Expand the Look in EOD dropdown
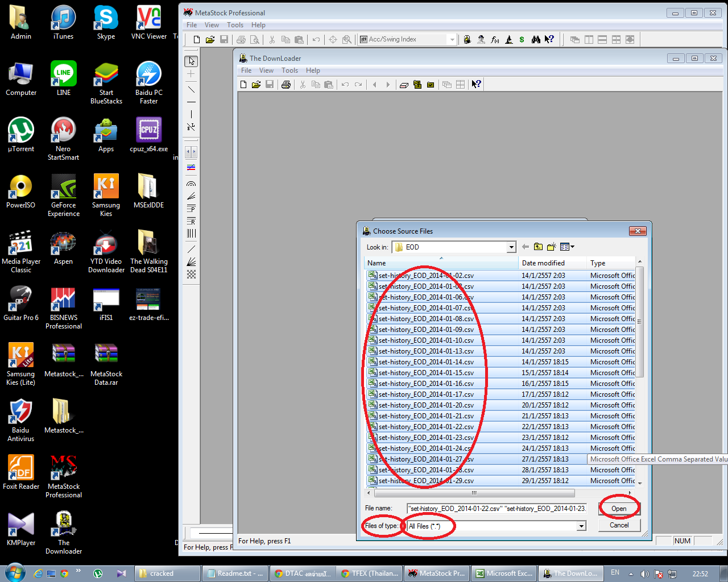 (511, 247)
